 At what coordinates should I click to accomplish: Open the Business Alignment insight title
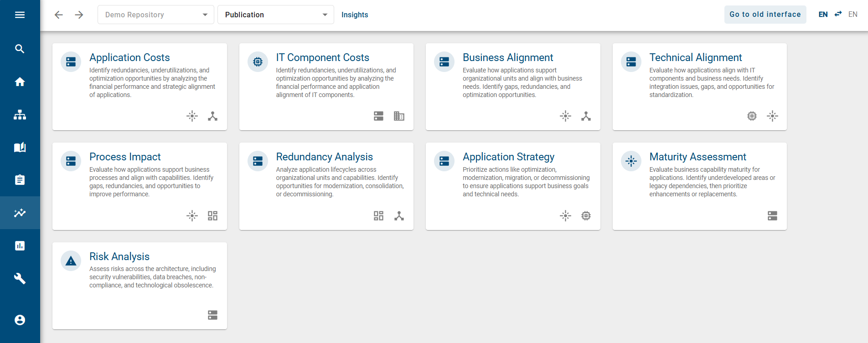(508, 57)
